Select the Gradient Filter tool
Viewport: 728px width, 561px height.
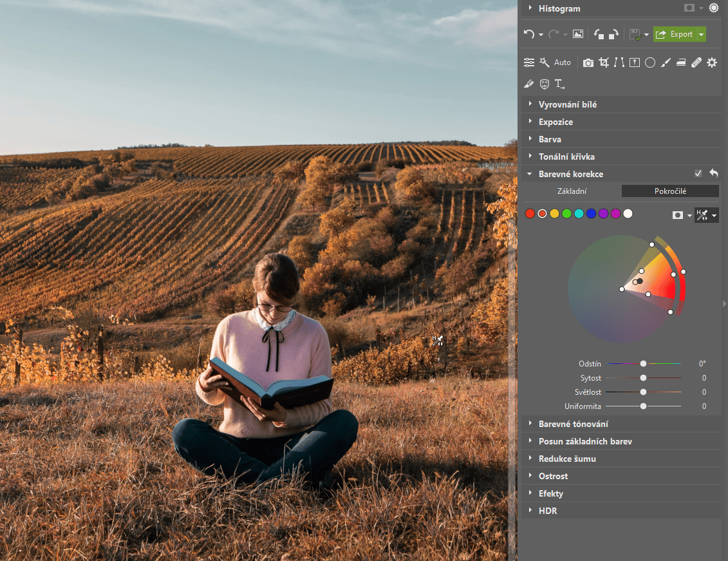(x=681, y=62)
